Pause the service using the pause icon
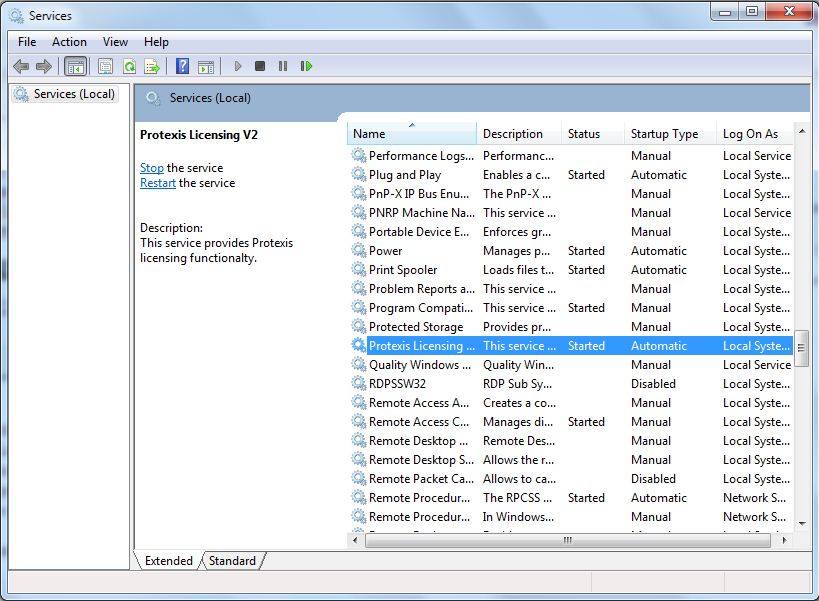This screenshot has height=601, width=819. [x=283, y=66]
